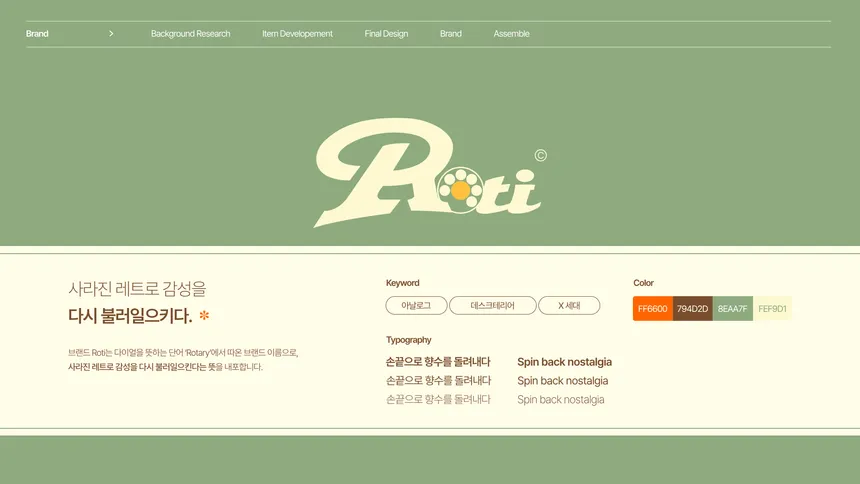Click the orange asterisk after the headline
860x484 pixels.
[x=204, y=316]
